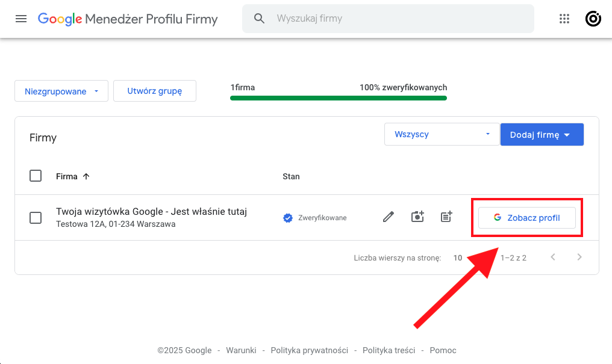Click the Utwórz grupę button
The image size is (612, 364).
(155, 91)
